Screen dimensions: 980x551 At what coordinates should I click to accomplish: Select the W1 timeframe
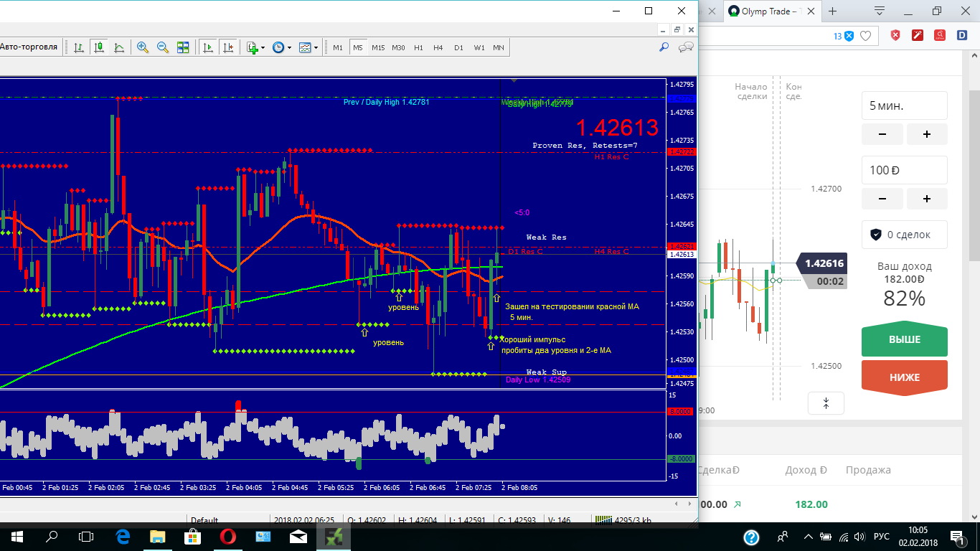[479, 47]
